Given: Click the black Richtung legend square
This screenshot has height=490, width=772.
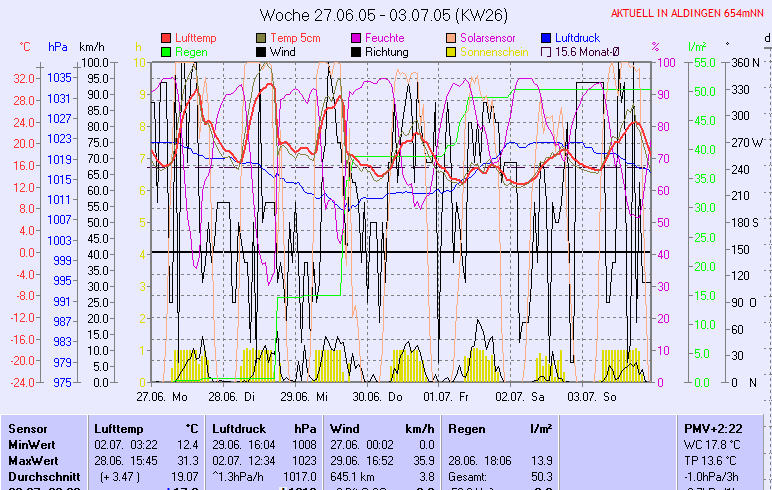Looking at the screenshot, I should coord(355,52).
